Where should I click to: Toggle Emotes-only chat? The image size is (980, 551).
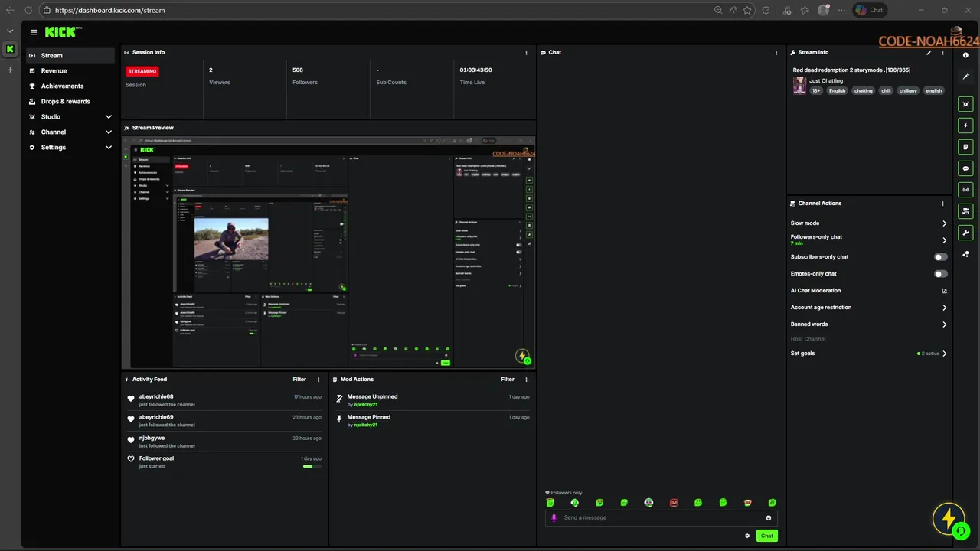coord(940,274)
